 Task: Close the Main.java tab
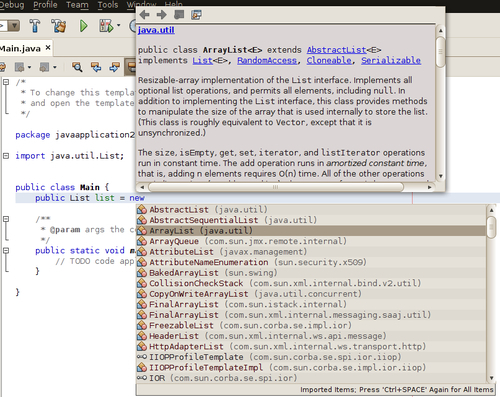(x=48, y=48)
